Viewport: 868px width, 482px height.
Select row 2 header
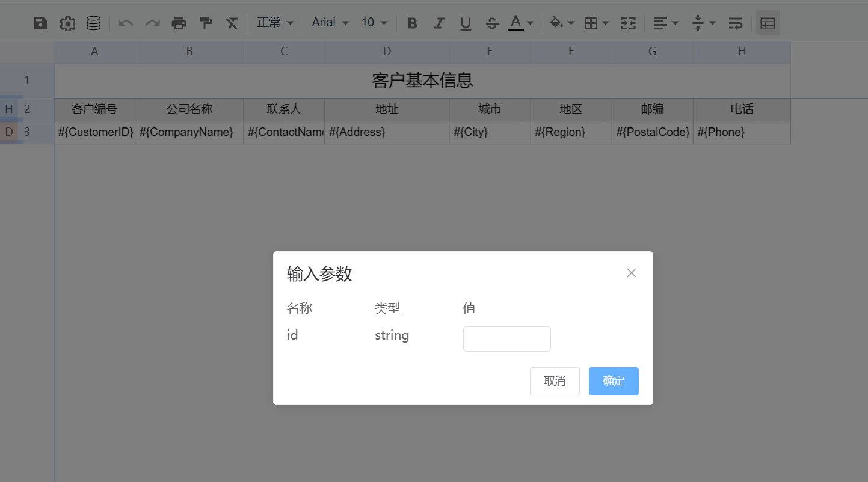pyautogui.click(x=27, y=109)
